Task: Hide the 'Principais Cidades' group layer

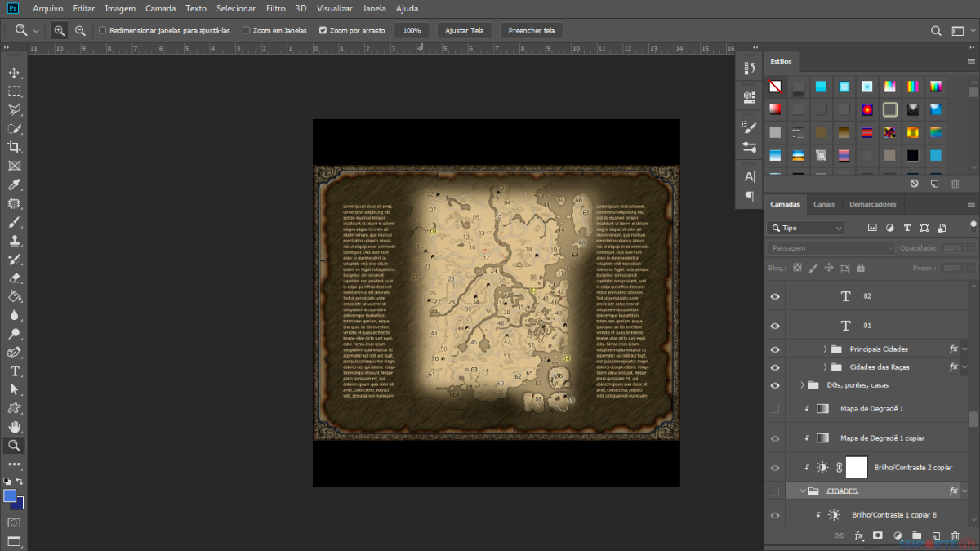Action: click(775, 349)
